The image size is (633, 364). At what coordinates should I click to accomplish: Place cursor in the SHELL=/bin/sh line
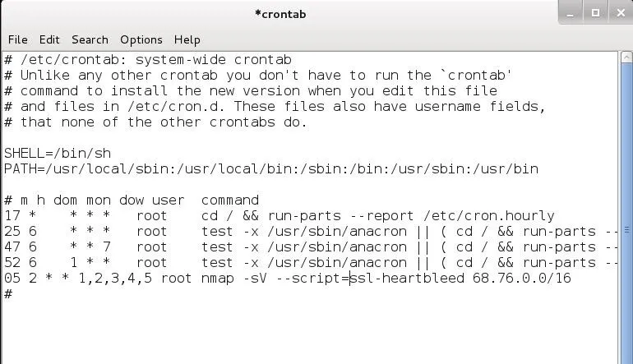(x=58, y=154)
